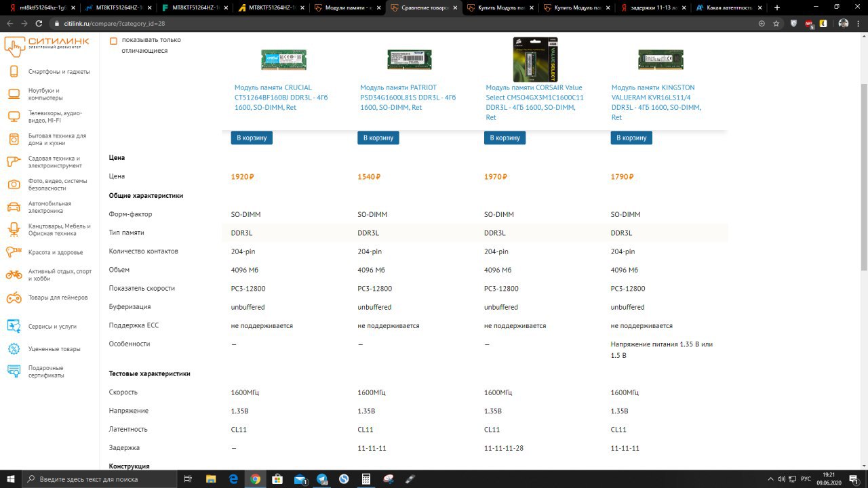Switch to the 'mt8ktf51264hz-1g' first tab

[41, 7]
